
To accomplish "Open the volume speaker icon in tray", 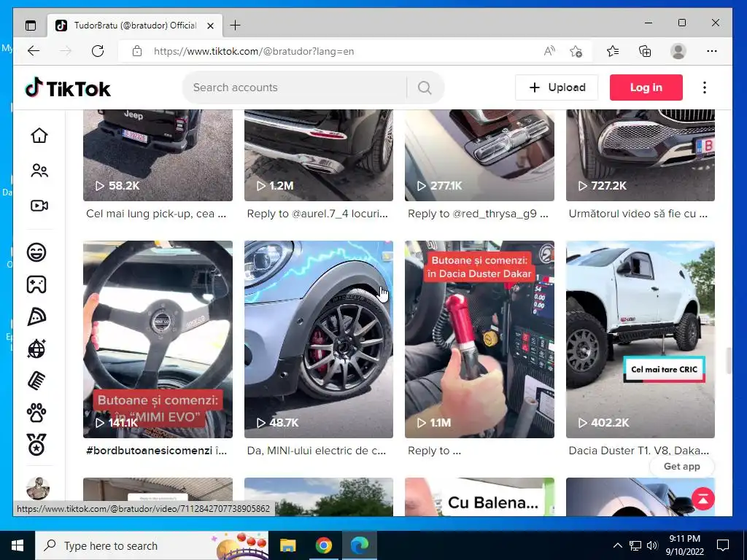I will 652,545.
